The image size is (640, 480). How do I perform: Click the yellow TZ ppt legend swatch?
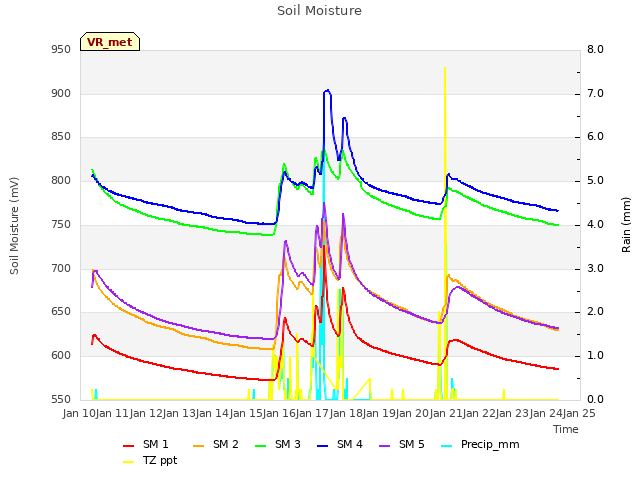[x=129, y=462]
